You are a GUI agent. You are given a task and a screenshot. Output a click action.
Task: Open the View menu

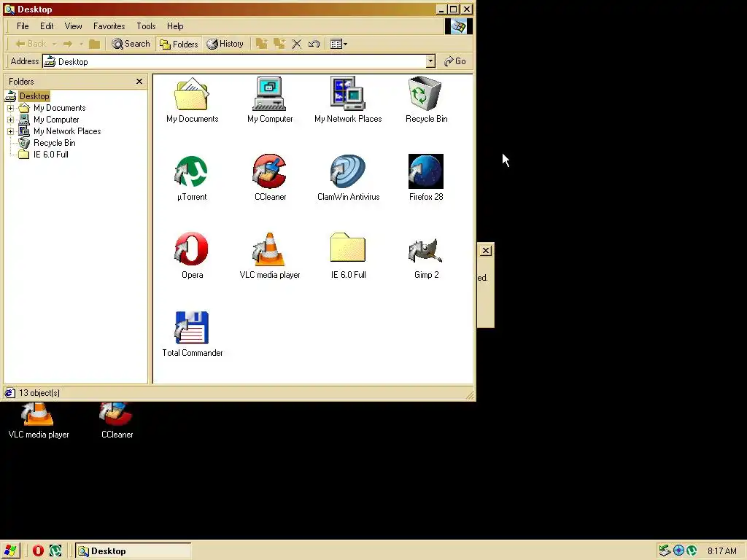point(74,26)
